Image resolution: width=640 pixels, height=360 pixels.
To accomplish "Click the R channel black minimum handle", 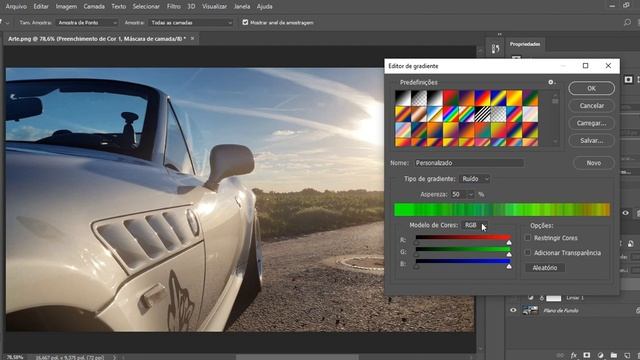I will click(x=416, y=242).
